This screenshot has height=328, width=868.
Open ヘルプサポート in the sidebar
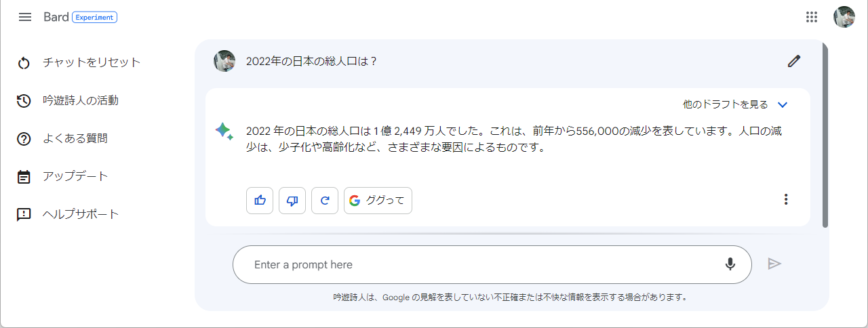tap(80, 214)
